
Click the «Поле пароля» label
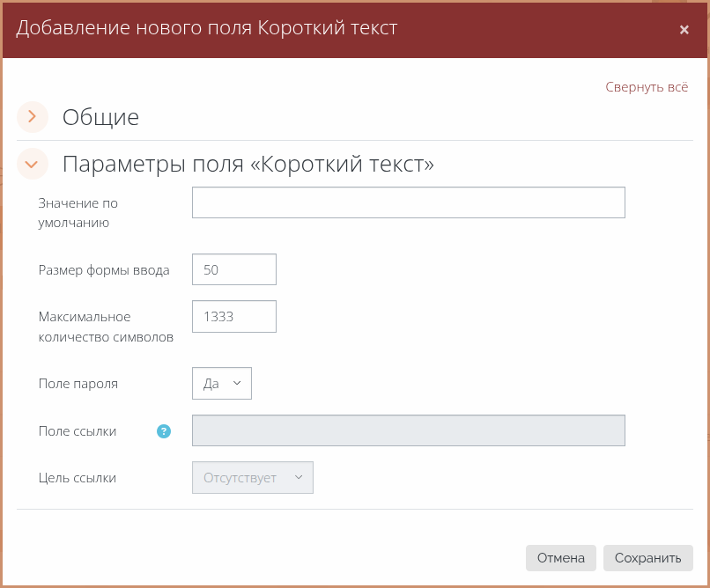tap(78, 384)
